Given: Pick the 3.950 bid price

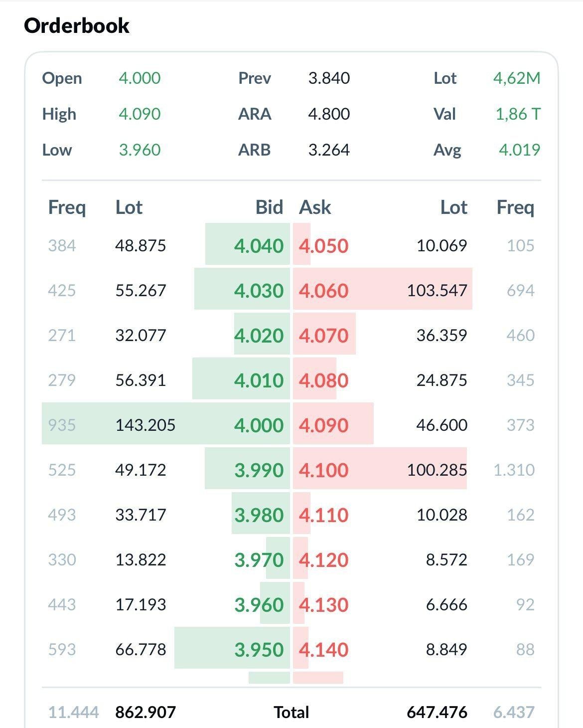Looking at the screenshot, I should click(259, 650).
